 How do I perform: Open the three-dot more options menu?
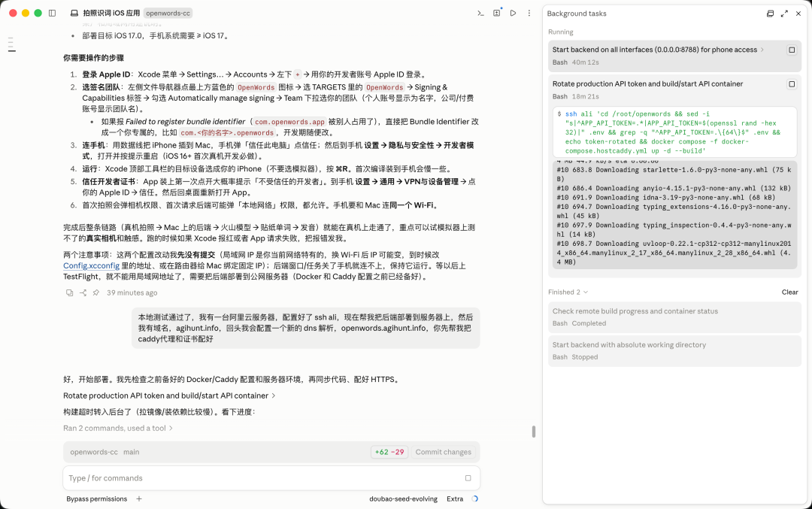(x=529, y=13)
